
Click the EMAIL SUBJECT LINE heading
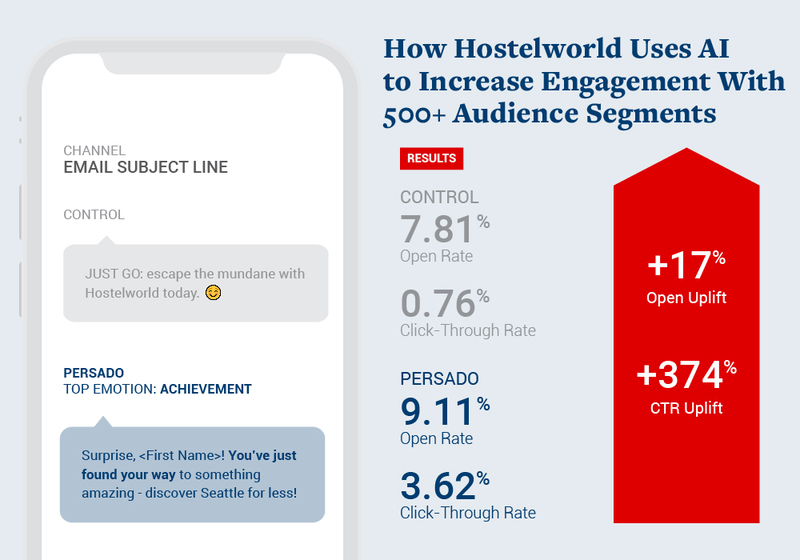point(145,167)
